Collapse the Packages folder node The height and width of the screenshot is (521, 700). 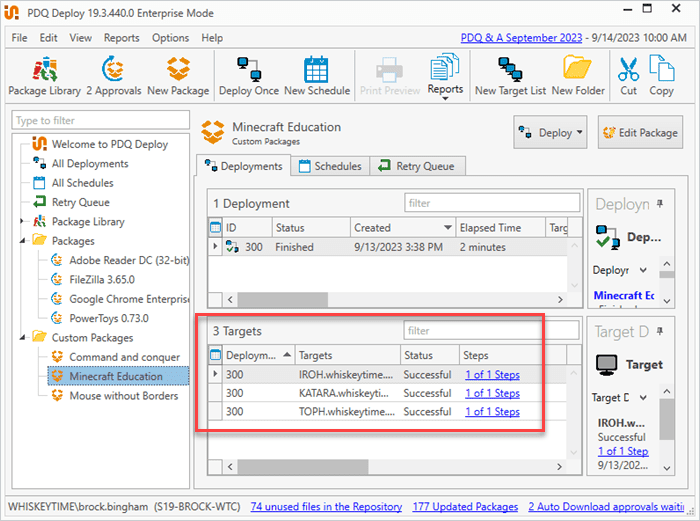click(22, 241)
